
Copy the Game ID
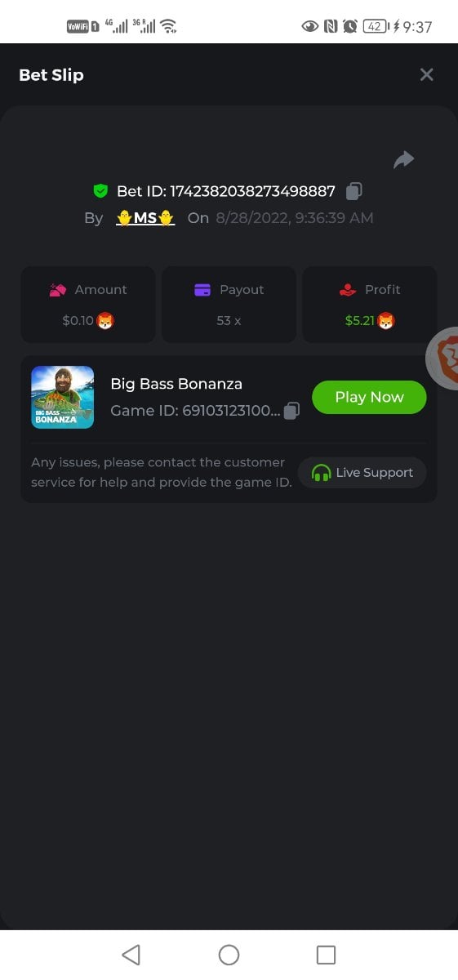pos(291,411)
